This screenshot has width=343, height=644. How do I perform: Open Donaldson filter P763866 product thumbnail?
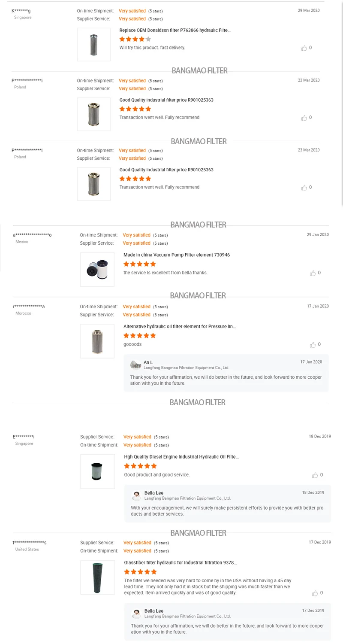[94, 45]
